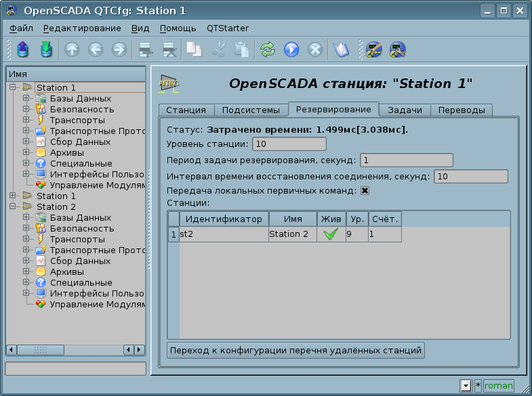Click the OpenSCADA station logo icon

coord(169,83)
